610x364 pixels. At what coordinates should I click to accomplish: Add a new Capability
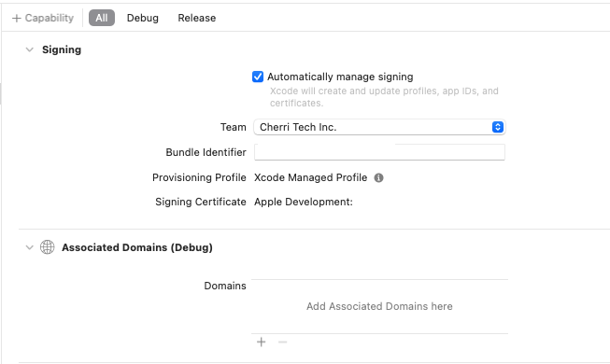coord(43,18)
